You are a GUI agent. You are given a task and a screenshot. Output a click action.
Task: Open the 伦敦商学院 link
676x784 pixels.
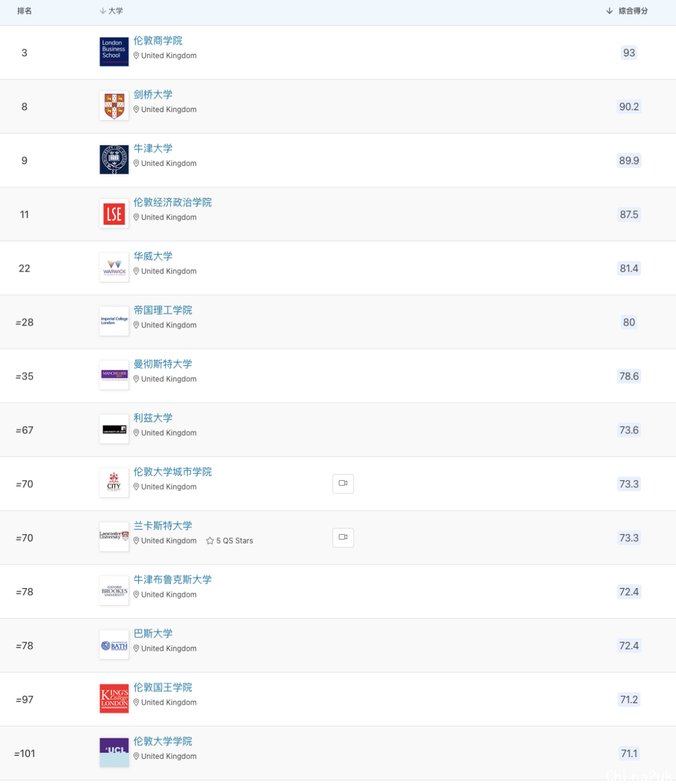(x=158, y=41)
